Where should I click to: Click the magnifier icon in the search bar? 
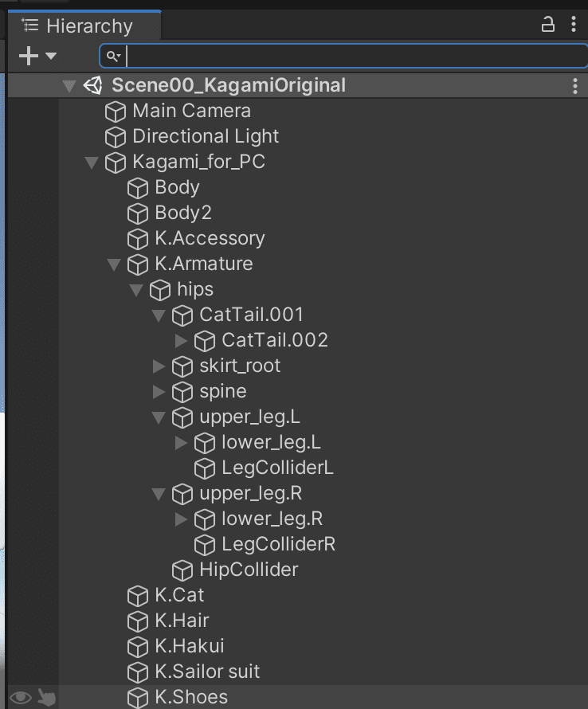click(112, 55)
